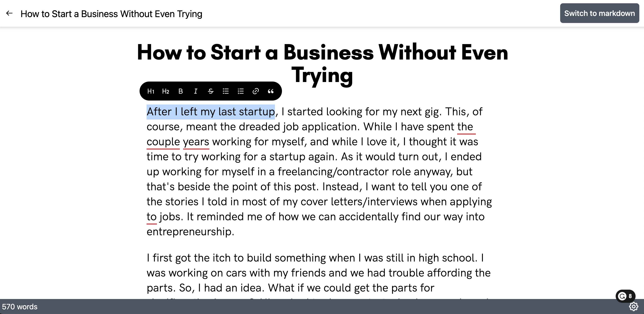
Task: Click the red-underlined word "couple"
Action: point(163,142)
